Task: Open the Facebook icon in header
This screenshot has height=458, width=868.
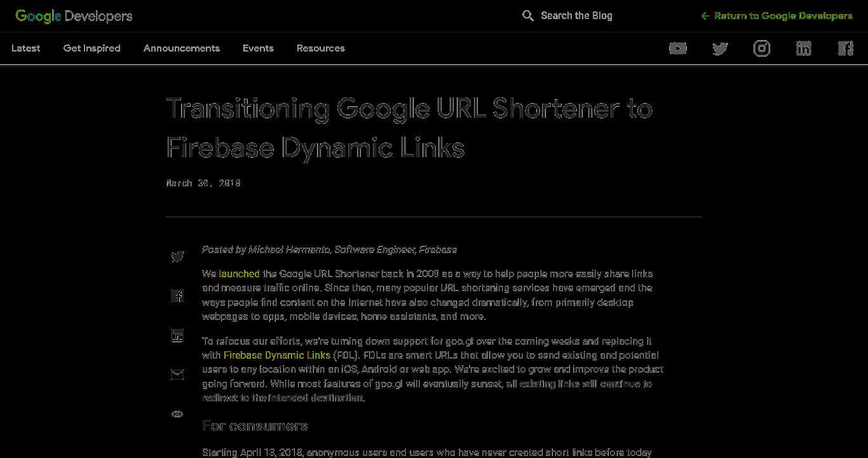Action: (846, 48)
